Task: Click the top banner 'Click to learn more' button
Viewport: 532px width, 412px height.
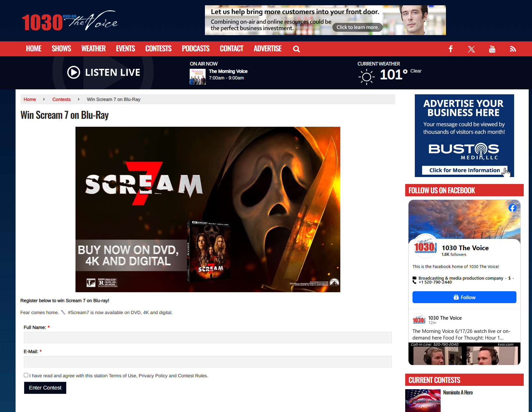Action: tap(358, 27)
